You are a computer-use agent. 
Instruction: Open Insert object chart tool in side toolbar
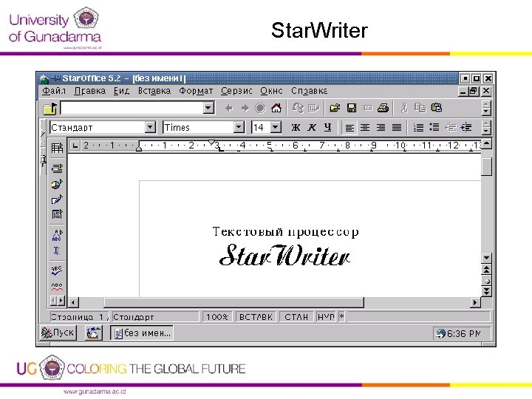[57, 184]
